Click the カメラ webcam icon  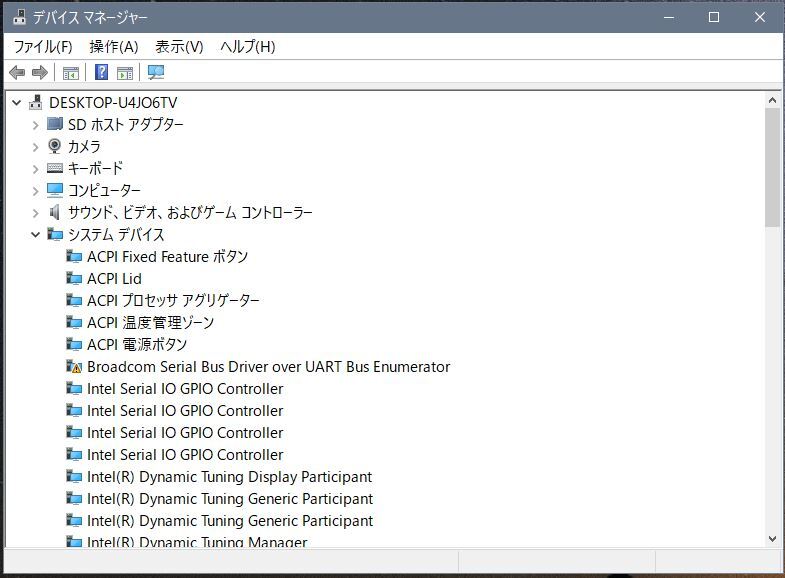(55, 146)
